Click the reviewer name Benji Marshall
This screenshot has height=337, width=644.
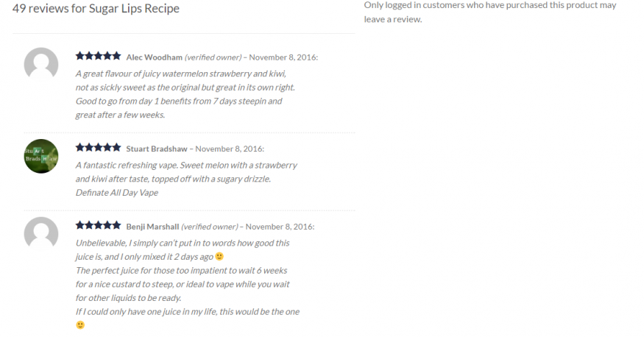(x=152, y=227)
